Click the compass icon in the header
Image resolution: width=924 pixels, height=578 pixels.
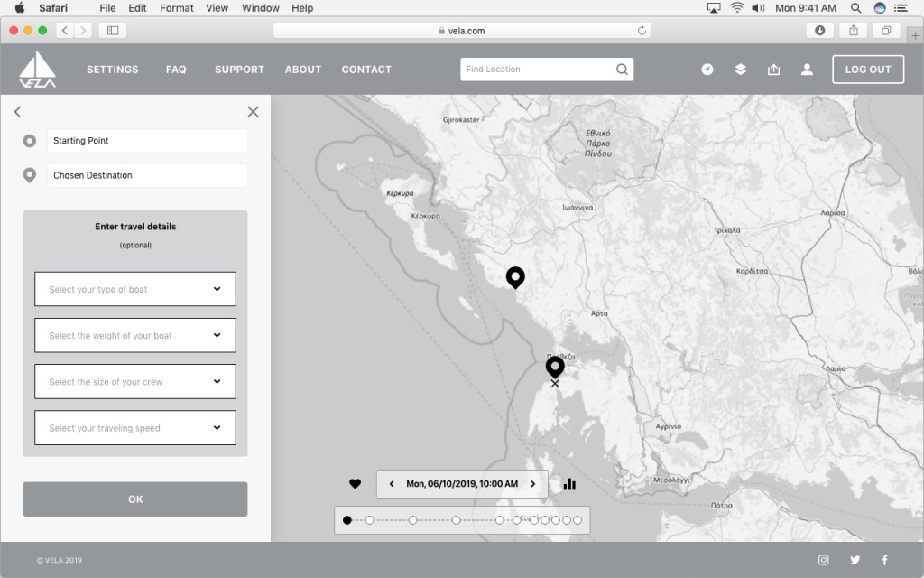coord(707,70)
